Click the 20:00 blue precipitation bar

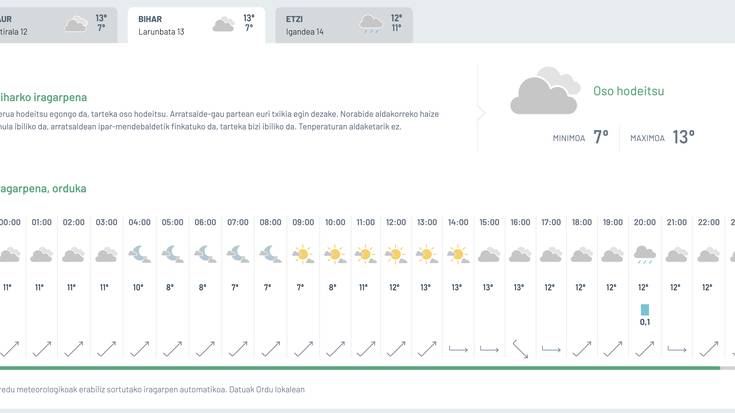coord(645,309)
